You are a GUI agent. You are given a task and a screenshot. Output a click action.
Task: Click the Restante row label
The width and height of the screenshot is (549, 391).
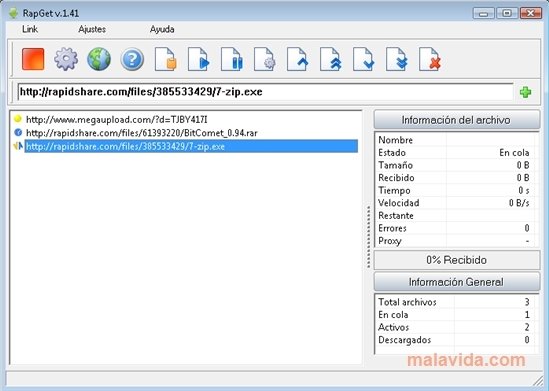(x=396, y=216)
